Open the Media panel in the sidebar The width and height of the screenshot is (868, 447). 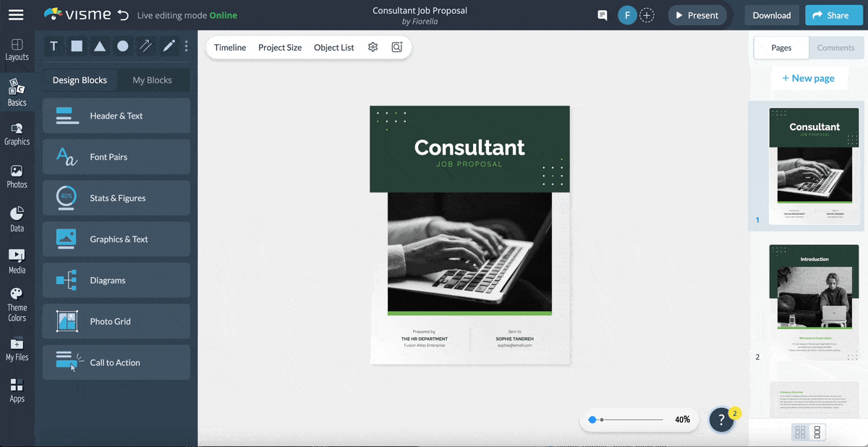click(17, 260)
